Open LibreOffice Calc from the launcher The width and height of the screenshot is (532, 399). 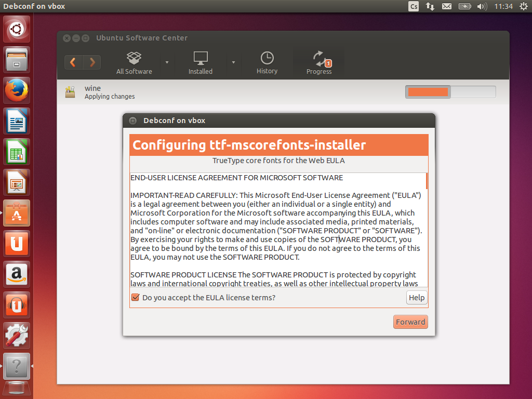17,152
